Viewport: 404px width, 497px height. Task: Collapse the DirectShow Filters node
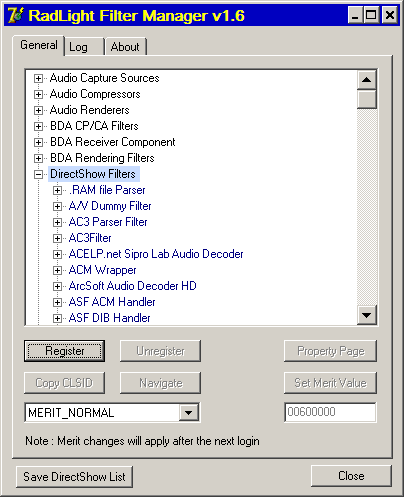(x=38, y=174)
